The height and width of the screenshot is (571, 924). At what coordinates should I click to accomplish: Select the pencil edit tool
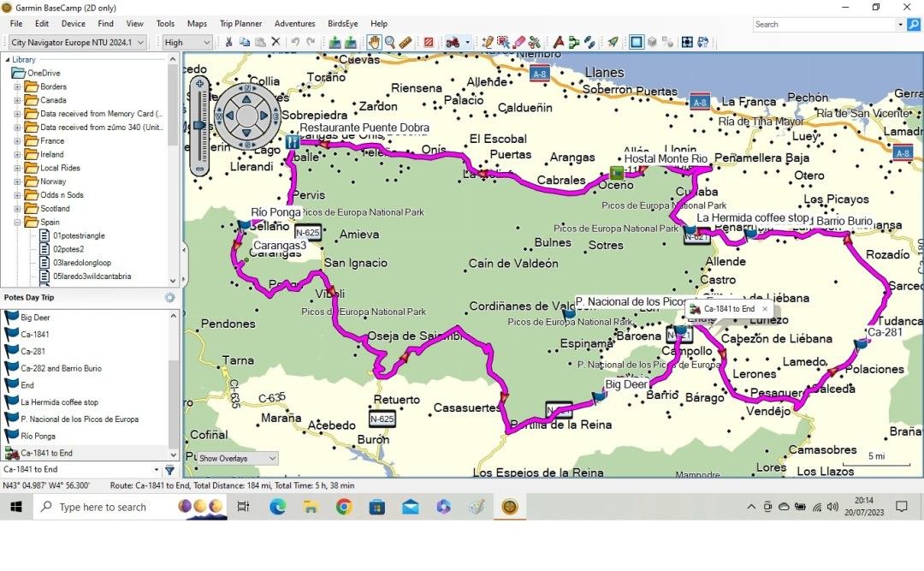click(488, 43)
